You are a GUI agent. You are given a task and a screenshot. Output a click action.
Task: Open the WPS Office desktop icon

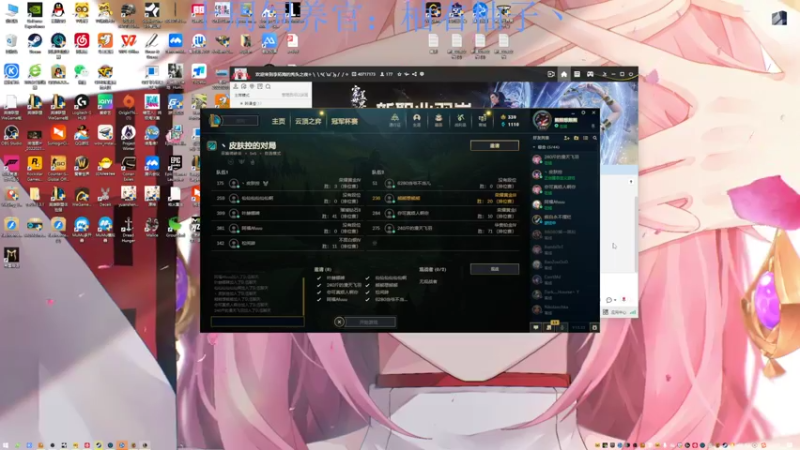129,43
